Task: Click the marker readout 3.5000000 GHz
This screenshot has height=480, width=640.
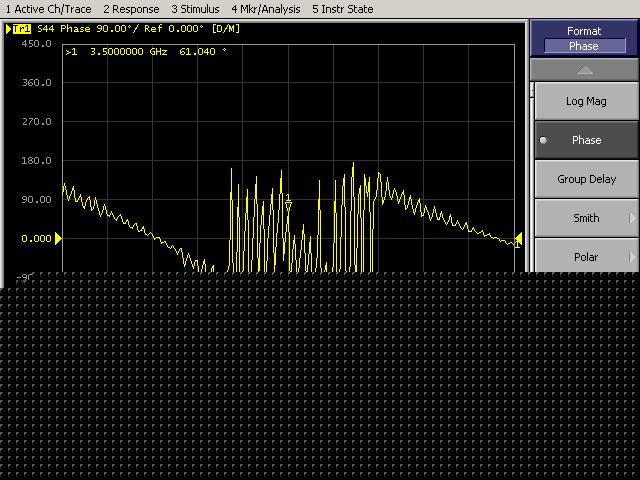Action: (128, 52)
